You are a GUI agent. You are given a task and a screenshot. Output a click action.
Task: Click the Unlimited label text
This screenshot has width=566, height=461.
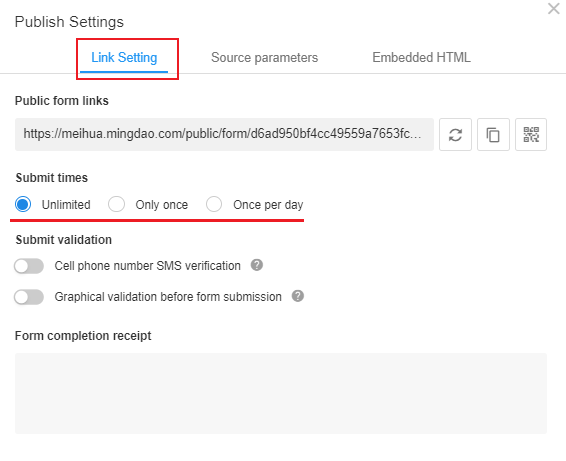pos(66,205)
